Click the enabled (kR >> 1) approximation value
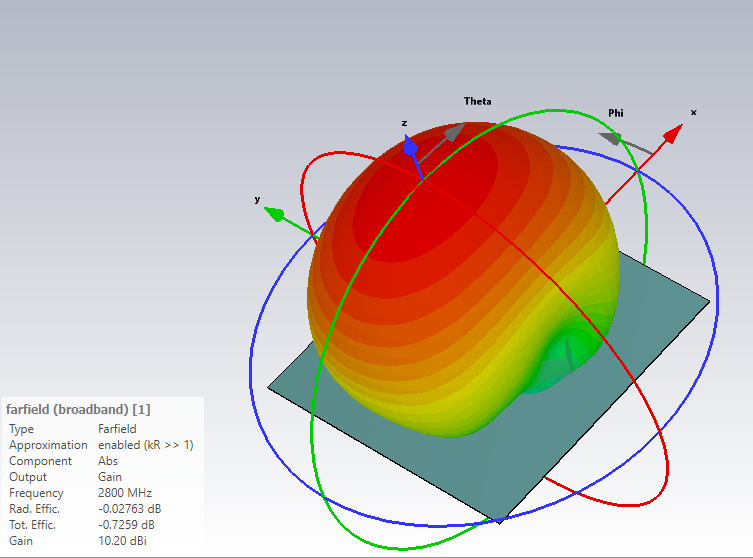This screenshot has height=558, width=753. pos(146,445)
